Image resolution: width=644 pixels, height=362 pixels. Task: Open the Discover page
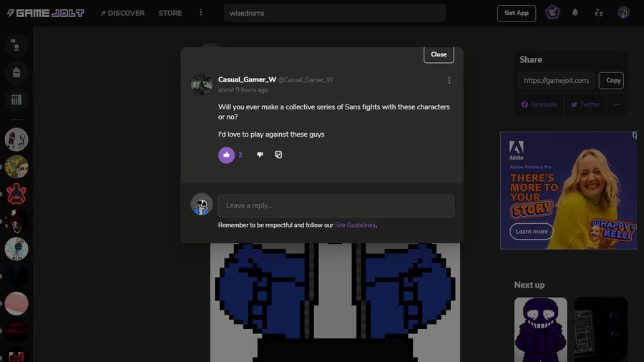tap(122, 13)
